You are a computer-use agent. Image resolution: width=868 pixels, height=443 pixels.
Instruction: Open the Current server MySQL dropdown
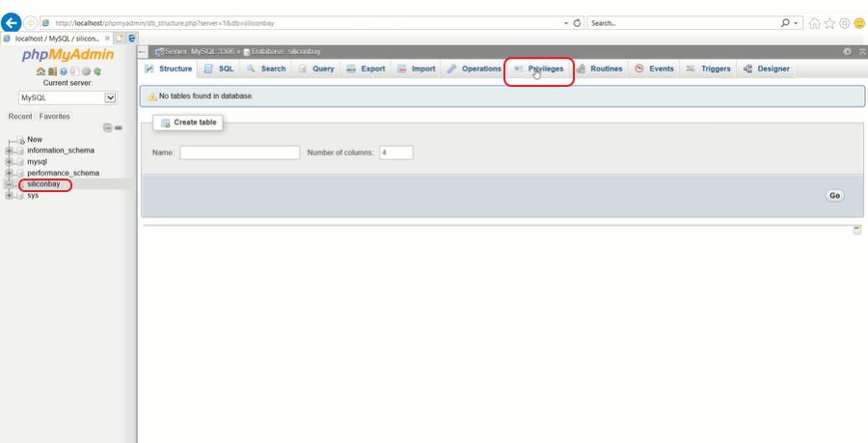[68, 97]
